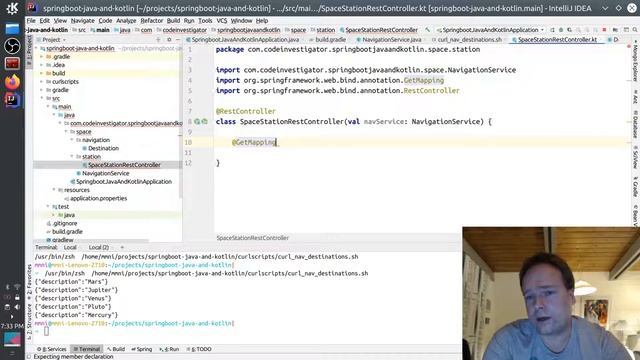Viewport: 640px width, 360px height.
Task: Click the Search Everywhere magnifier icon
Action: coord(635,30)
